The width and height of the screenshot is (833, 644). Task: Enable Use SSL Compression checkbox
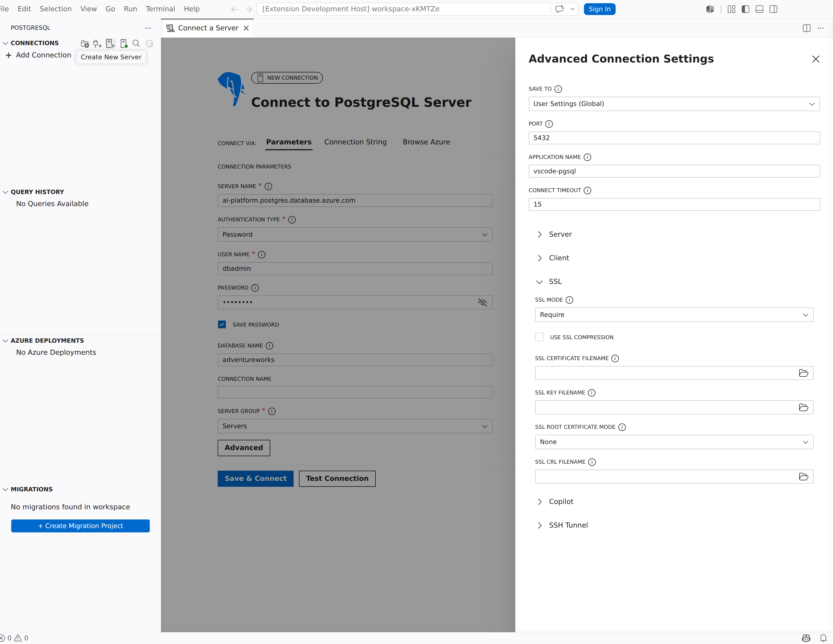pyautogui.click(x=539, y=337)
